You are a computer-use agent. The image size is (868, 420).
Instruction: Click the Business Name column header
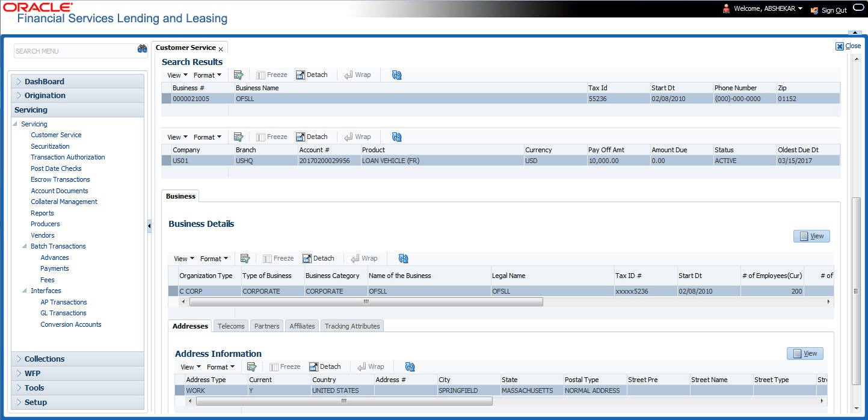(x=410, y=88)
